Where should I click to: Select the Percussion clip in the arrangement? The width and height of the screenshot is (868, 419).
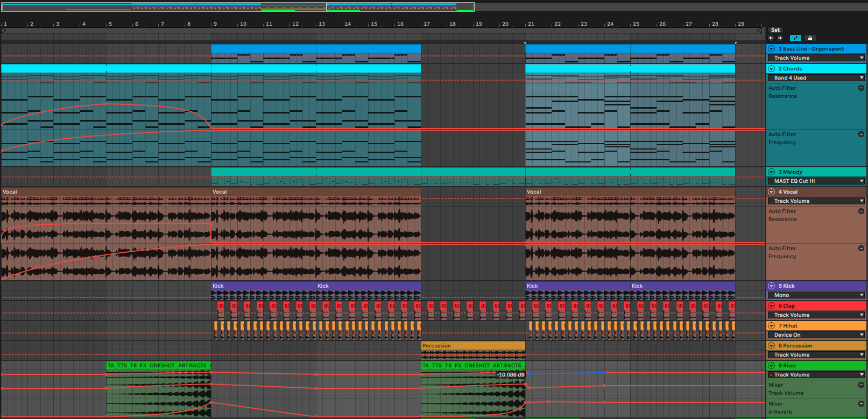coord(472,346)
